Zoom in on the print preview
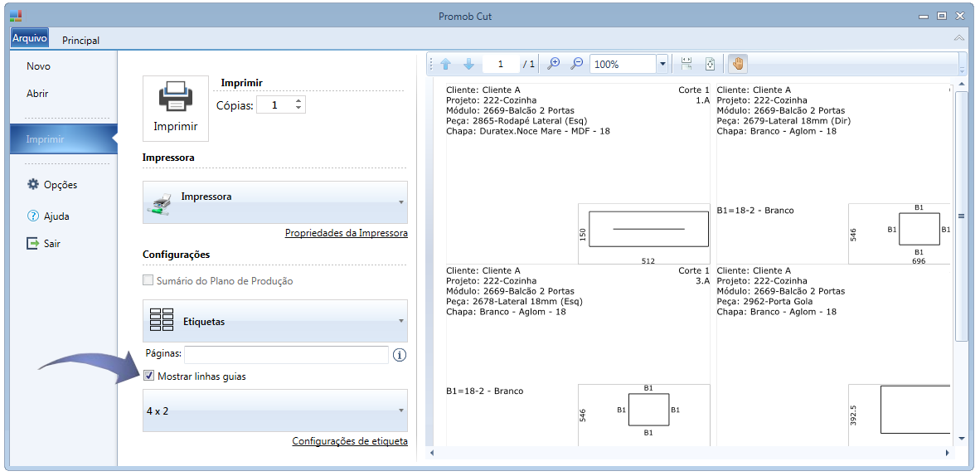Screen dimensions: 980x476 [553, 64]
